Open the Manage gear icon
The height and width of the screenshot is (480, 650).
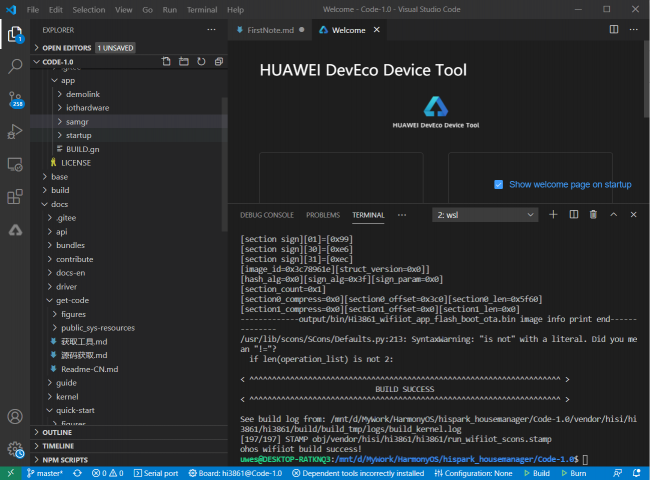pos(15,449)
